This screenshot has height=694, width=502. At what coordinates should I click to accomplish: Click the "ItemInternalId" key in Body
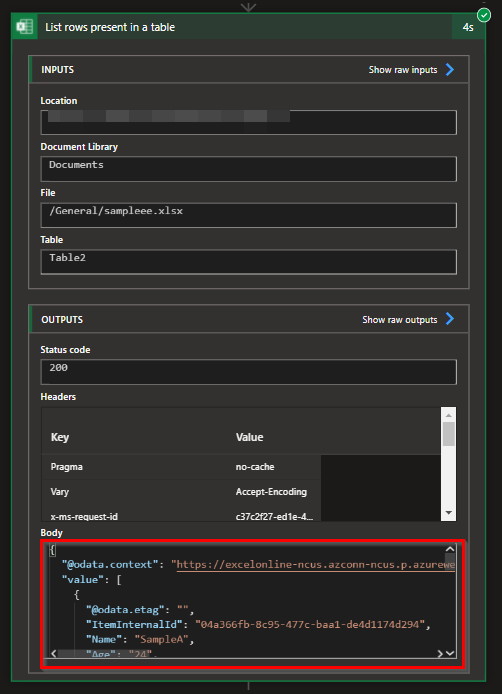[134, 625]
